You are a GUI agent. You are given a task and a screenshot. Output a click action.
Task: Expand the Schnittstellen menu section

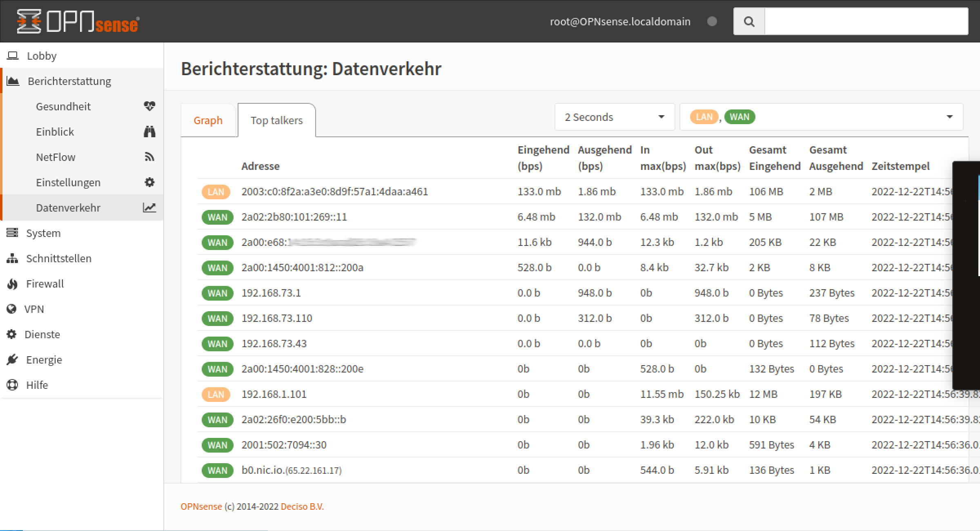click(58, 259)
